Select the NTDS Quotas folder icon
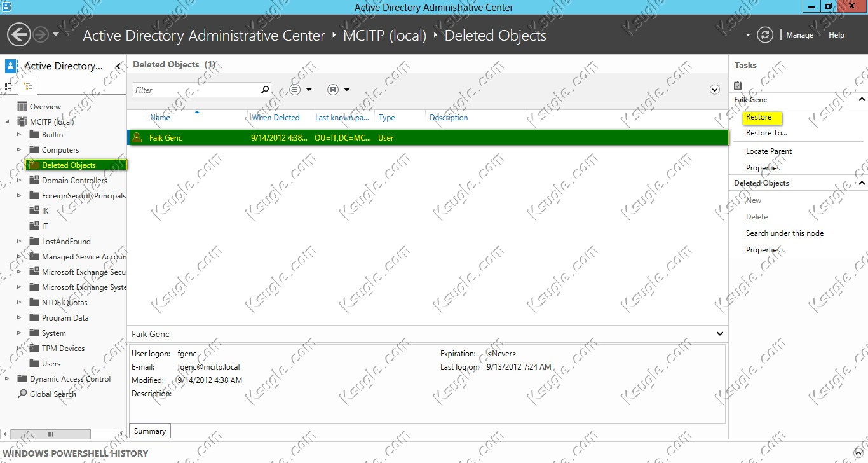The width and height of the screenshot is (868, 463). 34,302
